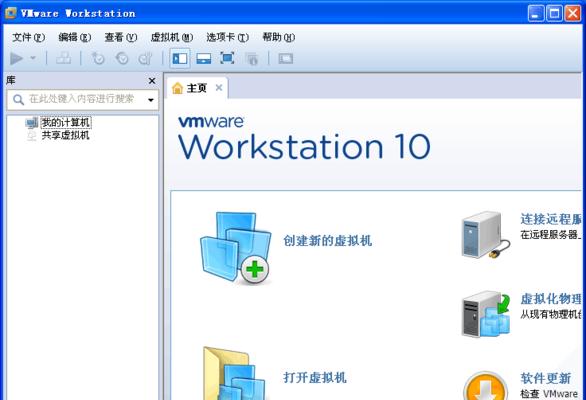Open the 虚拟机 menu
This screenshot has width=586, height=400.
click(x=172, y=37)
